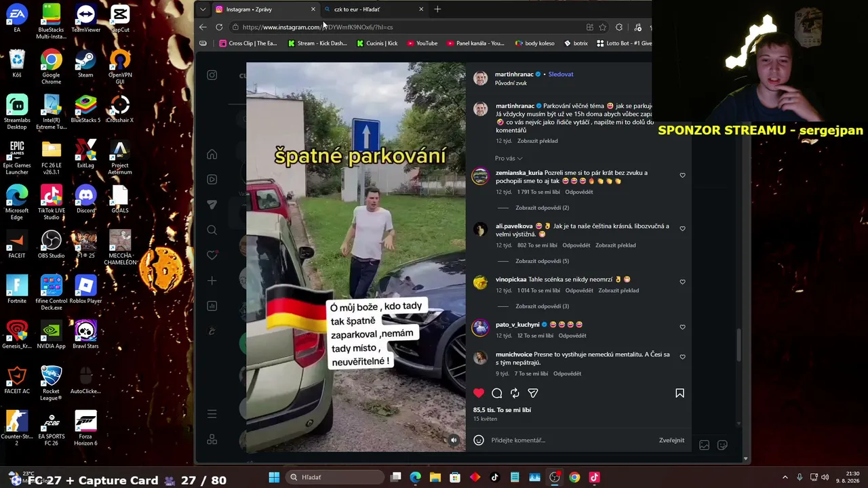Unlike the post with the red heart
This screenshot has height=488, width=868.
479,393
